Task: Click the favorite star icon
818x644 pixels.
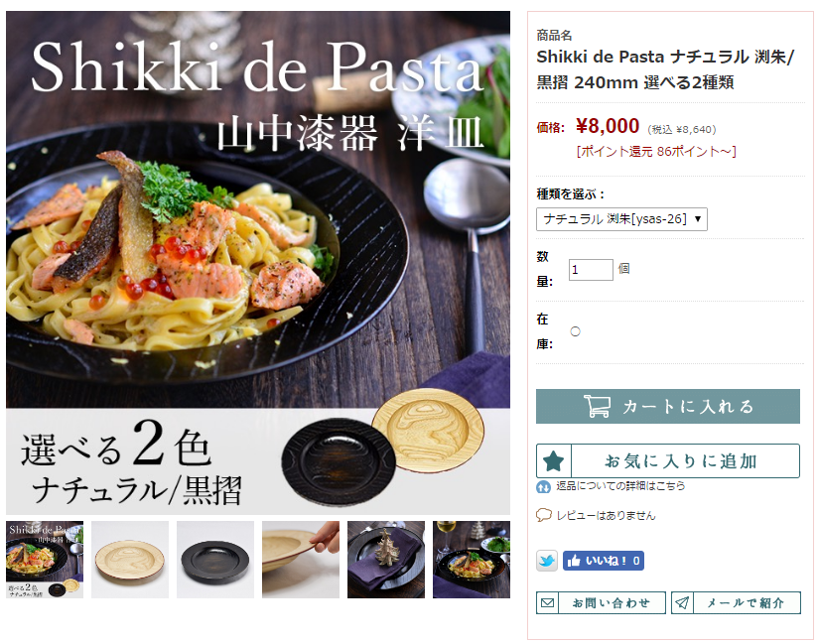Action: [x=554, y=461]
